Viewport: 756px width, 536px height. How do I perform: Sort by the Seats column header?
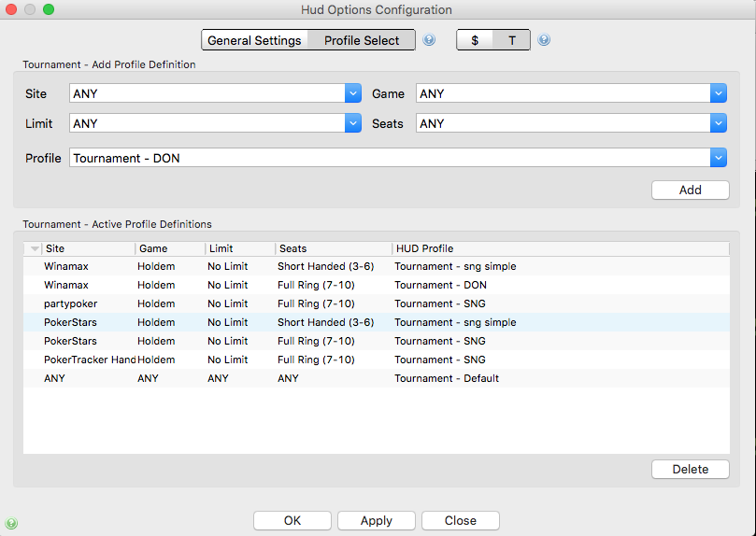point(334,248)
